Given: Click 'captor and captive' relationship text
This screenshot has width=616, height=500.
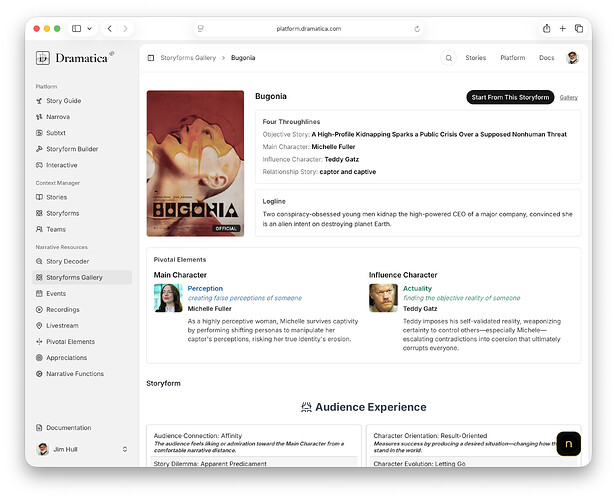Looking at the screenshot, I should point(348,172).
